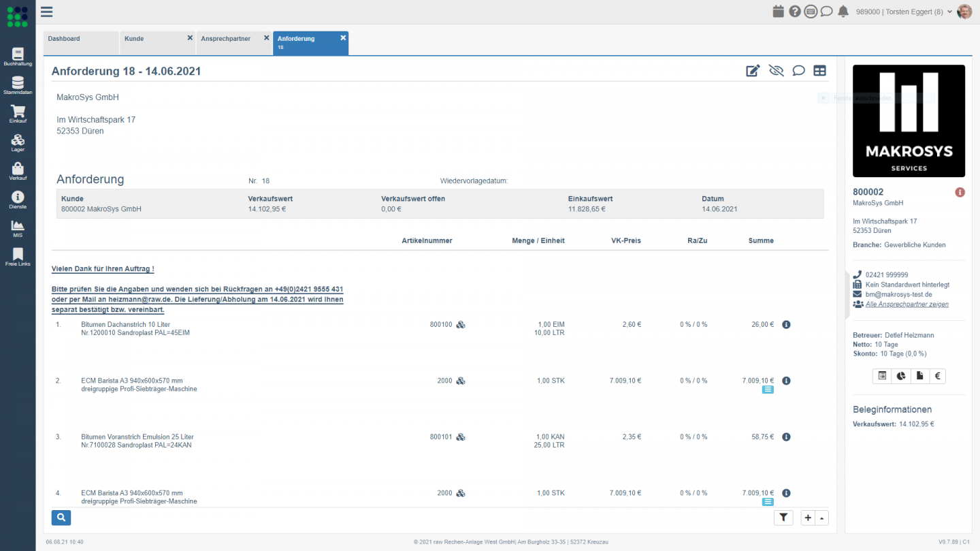Open the document file button in customer panel
The height and width of the screenshot is (551, 980).
pyautogui.click(x=919, y=376)
